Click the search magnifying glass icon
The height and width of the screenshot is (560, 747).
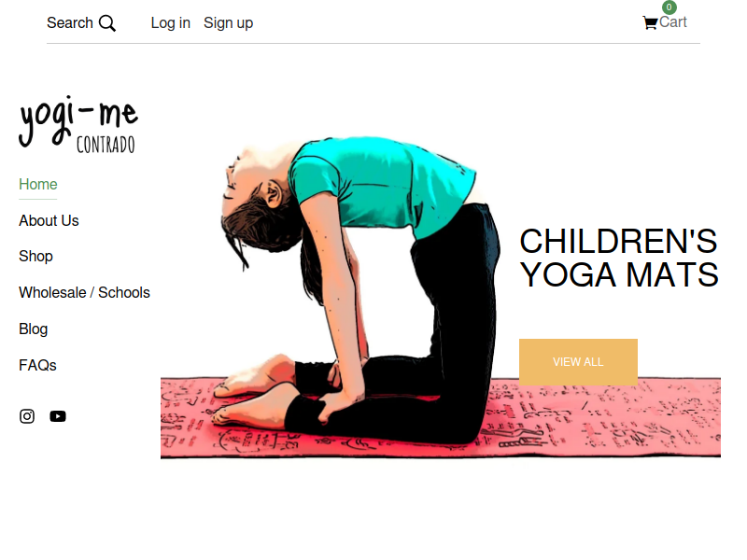click(107, 23)
